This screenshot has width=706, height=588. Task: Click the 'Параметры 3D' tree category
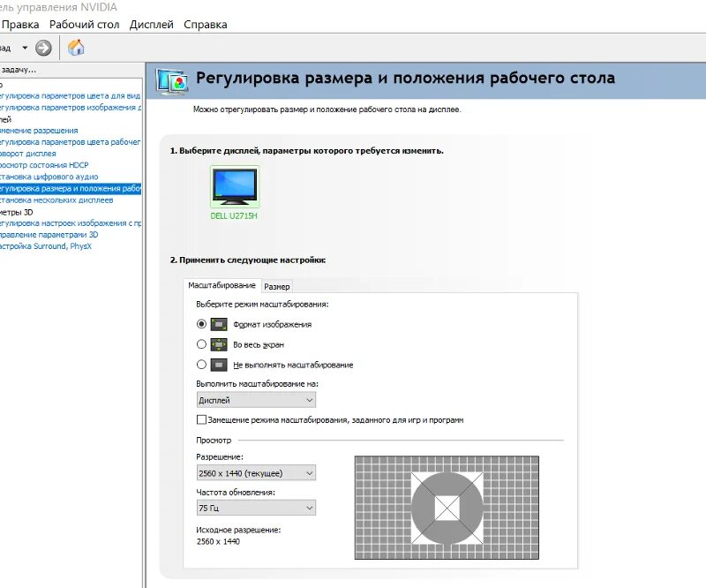coord(16,212)
